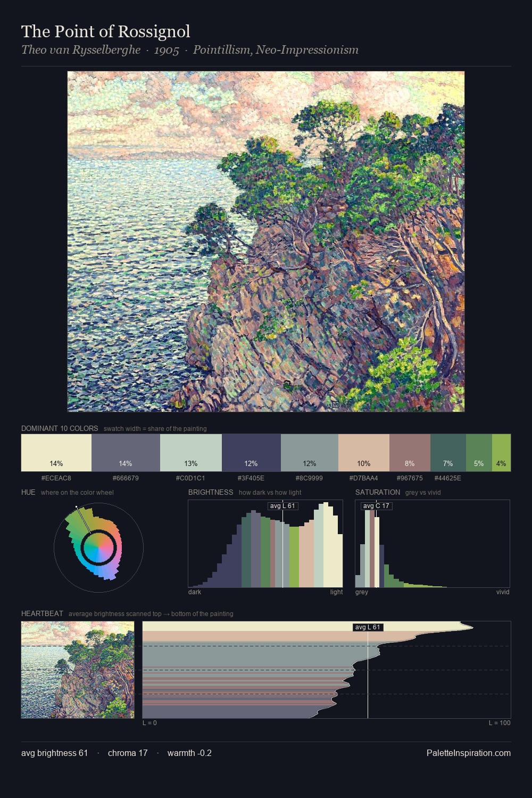Click the 'L = 100' axis label
The height and width of the screenshot is (798, 532).
coord(500,723)
